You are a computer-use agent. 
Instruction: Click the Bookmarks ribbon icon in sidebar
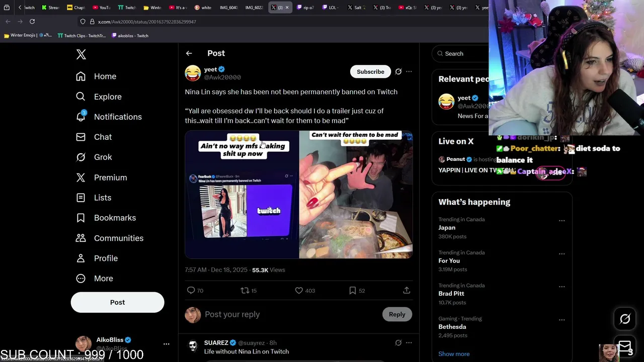pos(80,218)
